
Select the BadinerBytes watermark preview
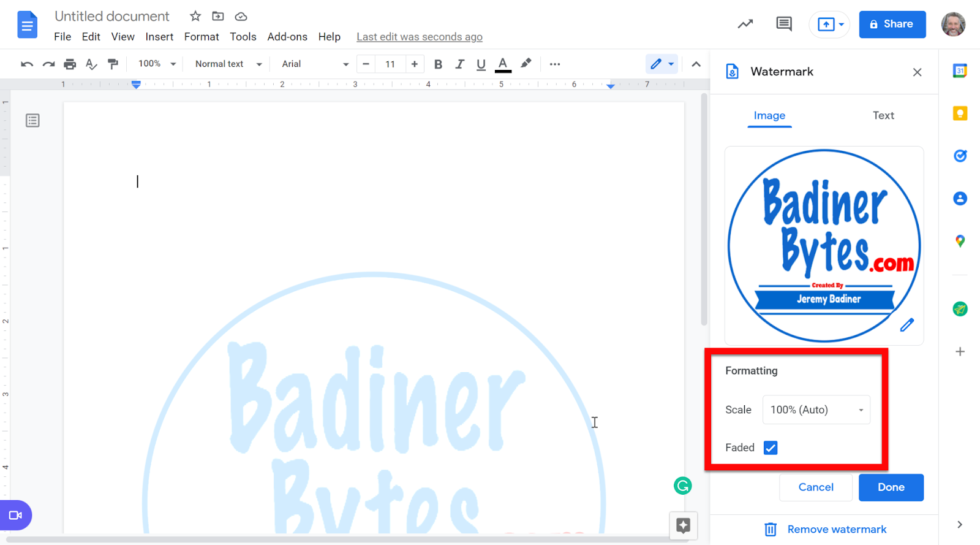click(x=824, y=245)
